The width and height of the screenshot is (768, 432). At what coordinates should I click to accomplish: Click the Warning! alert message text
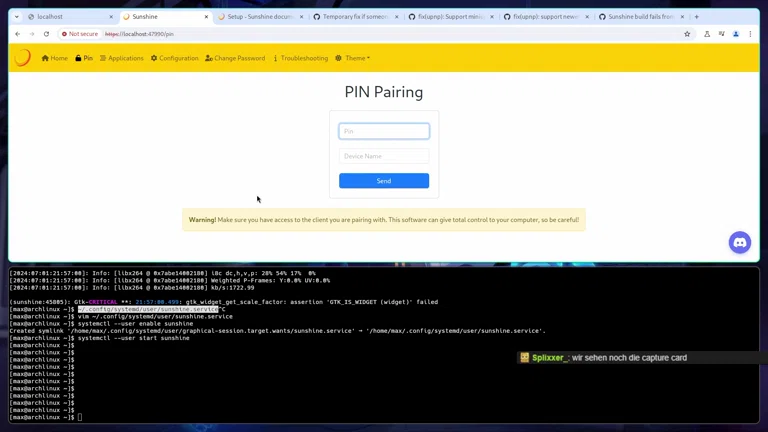coord(384,220)
